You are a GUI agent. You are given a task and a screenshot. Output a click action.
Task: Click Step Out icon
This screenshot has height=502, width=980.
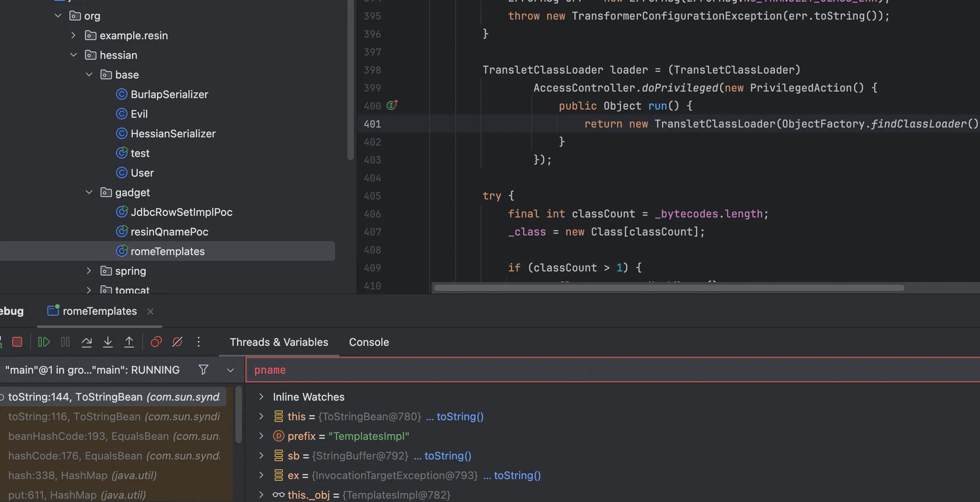point(129,342)
